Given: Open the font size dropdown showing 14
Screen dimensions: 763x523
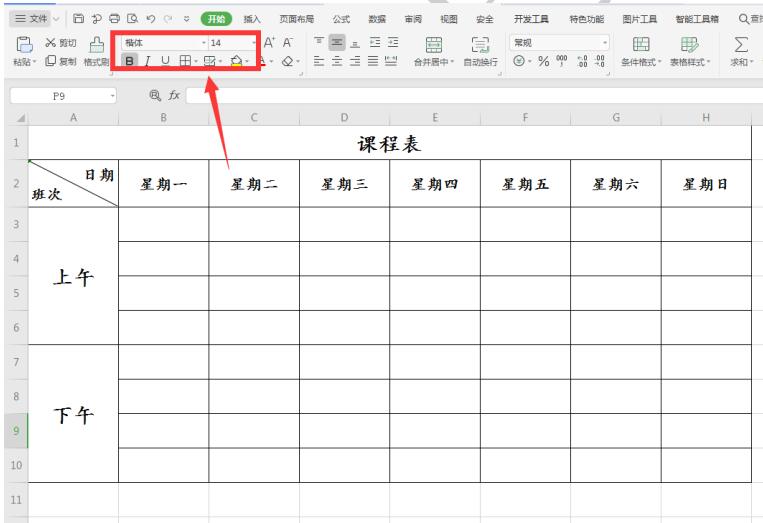Looking at the screenshot, I should point(254,43).
